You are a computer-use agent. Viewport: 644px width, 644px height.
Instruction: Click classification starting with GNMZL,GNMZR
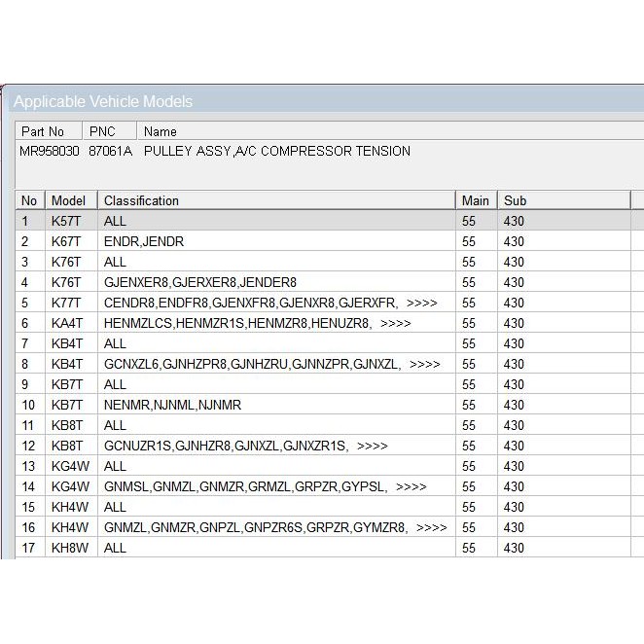click(256, 527)
